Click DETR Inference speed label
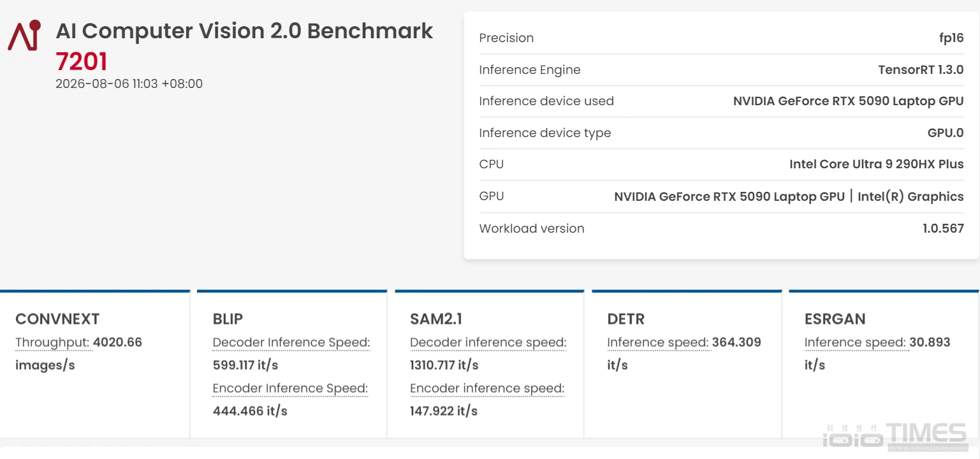980x459 pixels. click(658, 342)
